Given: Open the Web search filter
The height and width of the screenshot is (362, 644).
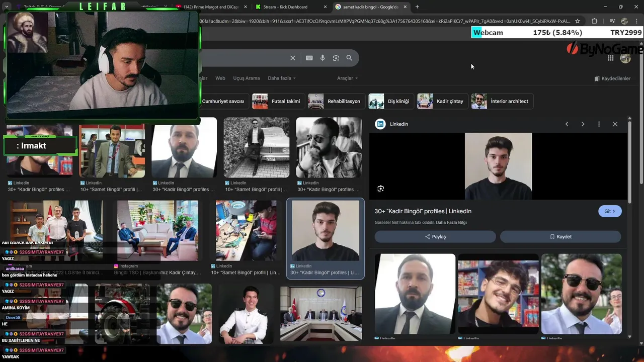Looking at the screenshot, I should coord(220,78).
